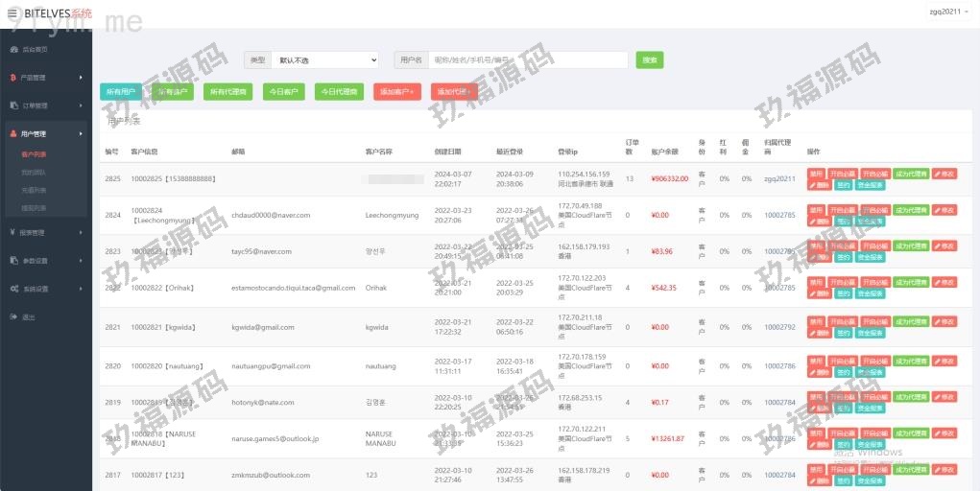Click the yen icon beside 报表管理
Image resolution: width=980 pixels, height=491 pixels.
(13, 232)
